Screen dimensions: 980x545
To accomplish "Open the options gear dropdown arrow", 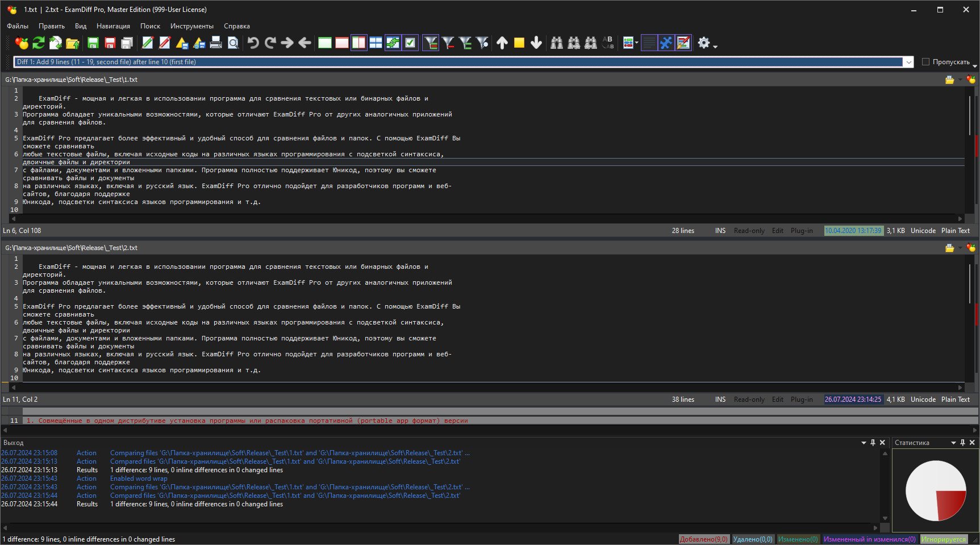I will (715, 46).
